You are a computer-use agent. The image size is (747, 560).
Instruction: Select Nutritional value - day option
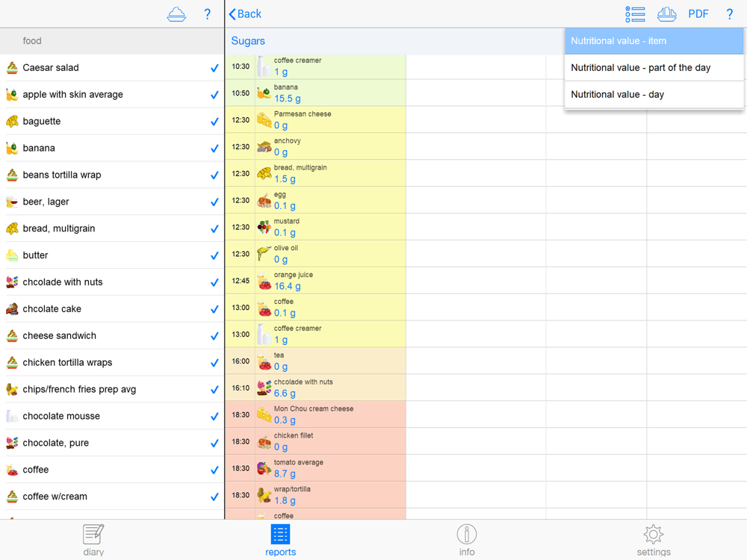point(654,94)
